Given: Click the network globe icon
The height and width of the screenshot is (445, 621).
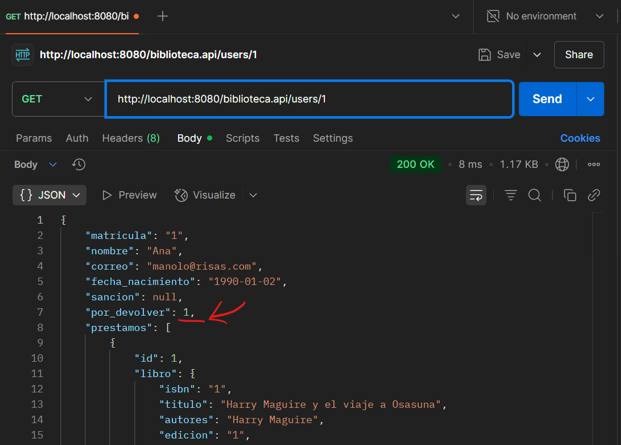Looking at the screenshot, I should 562,164.
